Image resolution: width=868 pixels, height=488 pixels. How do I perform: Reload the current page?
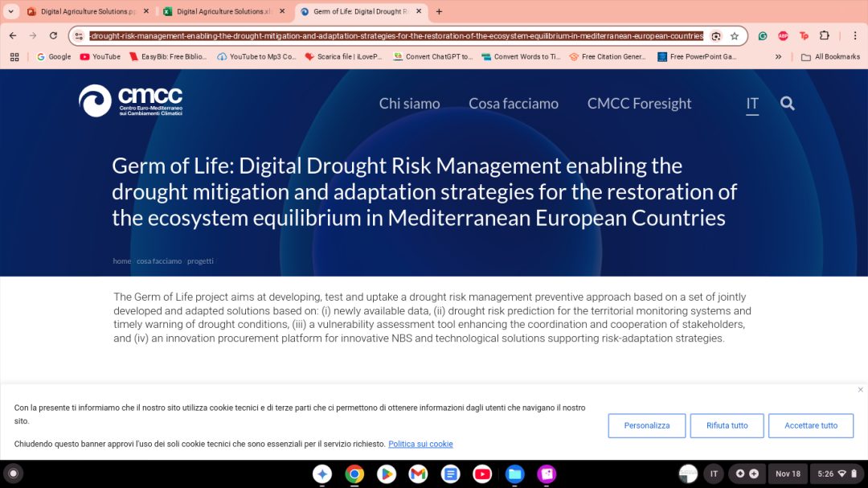pos(53,35)
